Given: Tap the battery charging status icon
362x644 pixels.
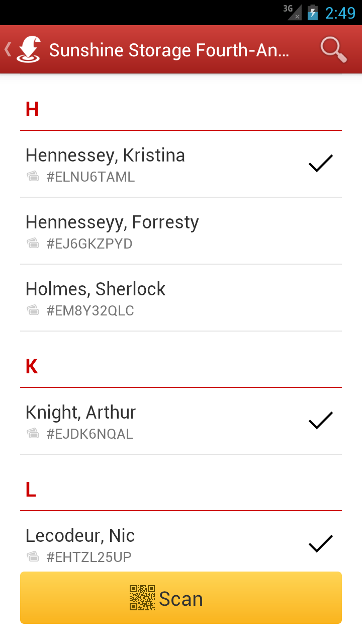Looking at the screenshot, I should pyautogui.click(x=313, y=12).
